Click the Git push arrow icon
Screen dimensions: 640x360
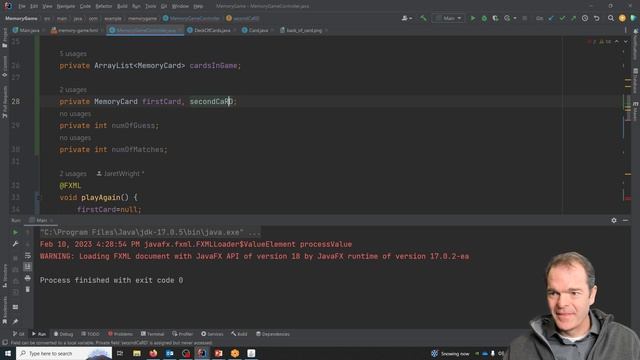pyautogui.click(x=573, y=18)
